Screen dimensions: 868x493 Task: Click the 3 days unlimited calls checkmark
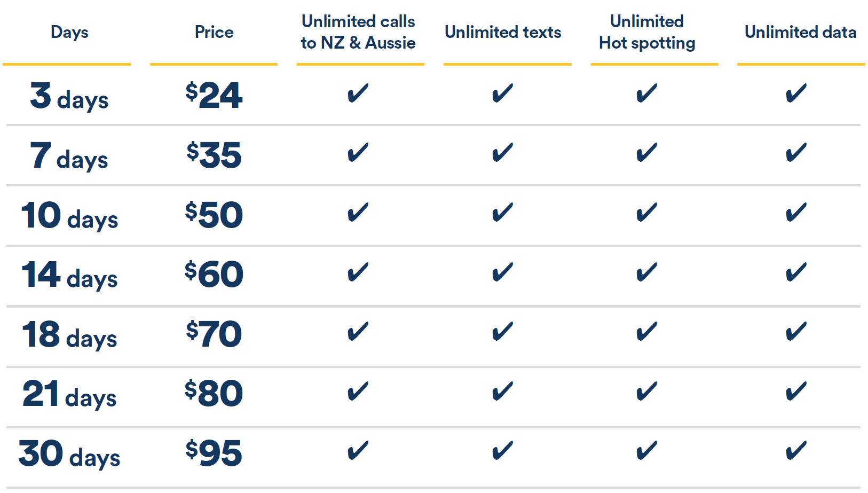[x=358, y=93]
